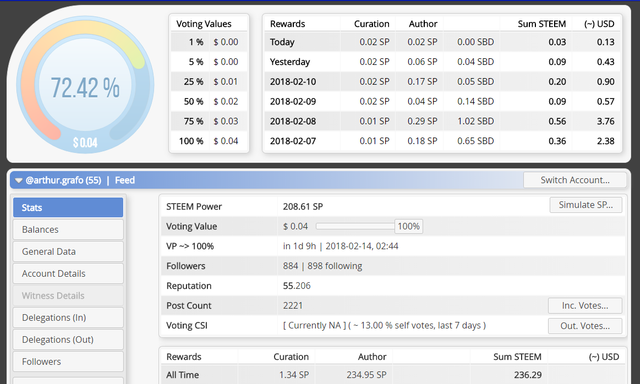Viewport: 640px width, 384px height.
Task: Click the 234.95 SP author value
Action: click(x=367, y=375)
